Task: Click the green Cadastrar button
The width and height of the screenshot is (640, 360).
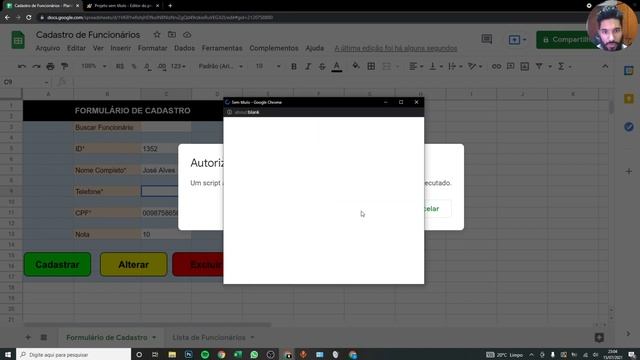Action: 57,264
